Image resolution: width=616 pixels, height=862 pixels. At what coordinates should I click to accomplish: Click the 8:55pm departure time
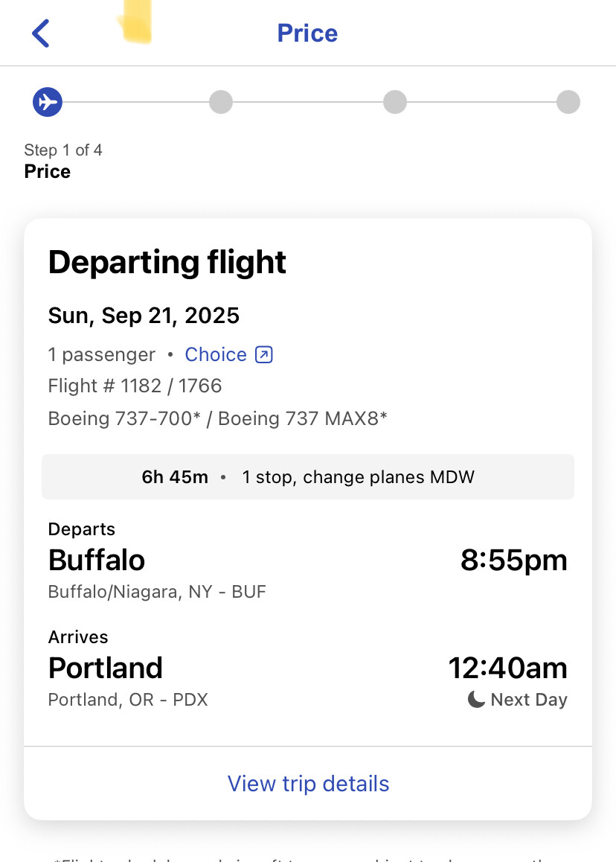pyautogui.click(x=513, y=561)
